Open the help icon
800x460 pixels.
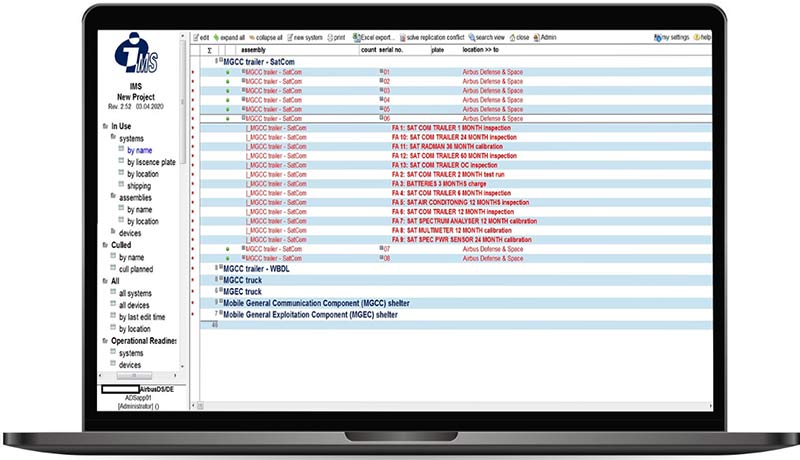pyautogui.click(x=705, y=37)
